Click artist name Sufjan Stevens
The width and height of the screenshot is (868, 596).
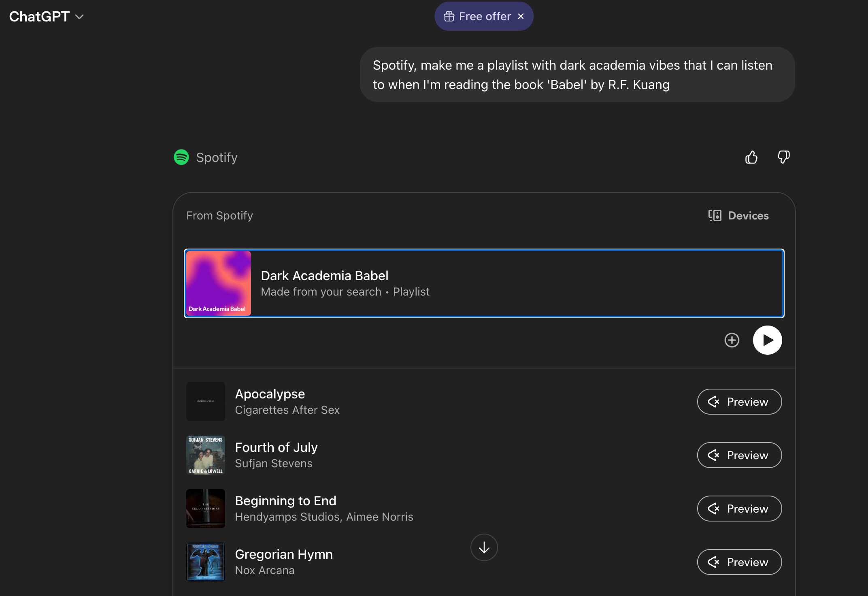point(274,464)
